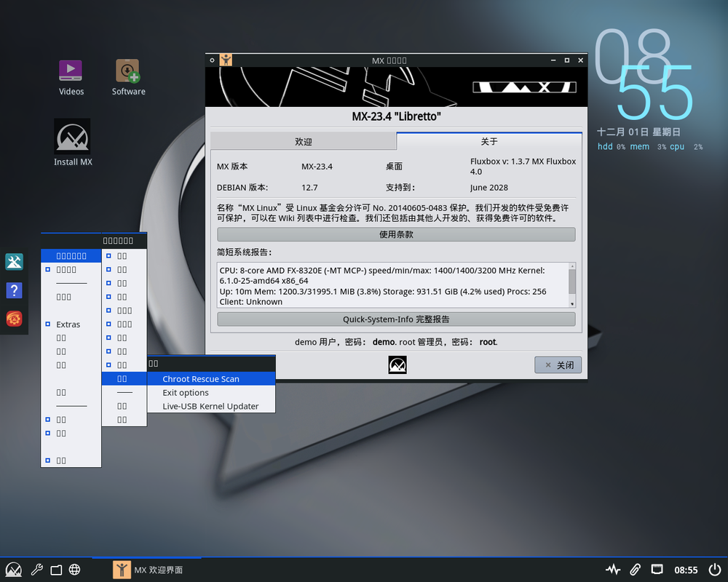
Task: Click the MX 欢迎界面 taskbar window button
Action: 148,570
